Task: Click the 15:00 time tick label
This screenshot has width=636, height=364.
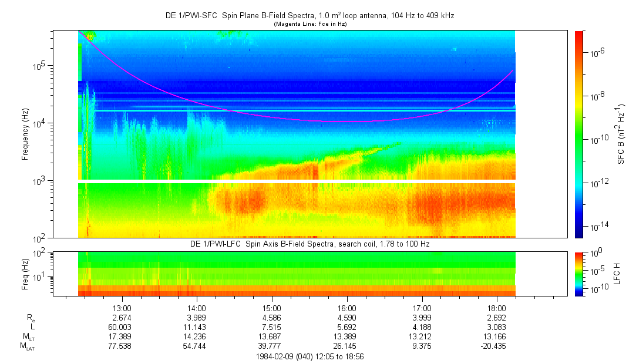Action: 272,308
